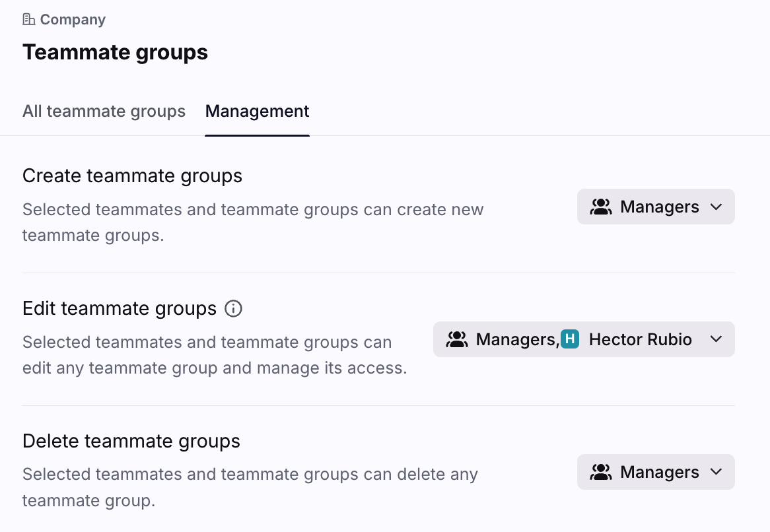Click the Hector Rubio name in the Edit selector
The image size is (770, 532).
tap(640, 340)
